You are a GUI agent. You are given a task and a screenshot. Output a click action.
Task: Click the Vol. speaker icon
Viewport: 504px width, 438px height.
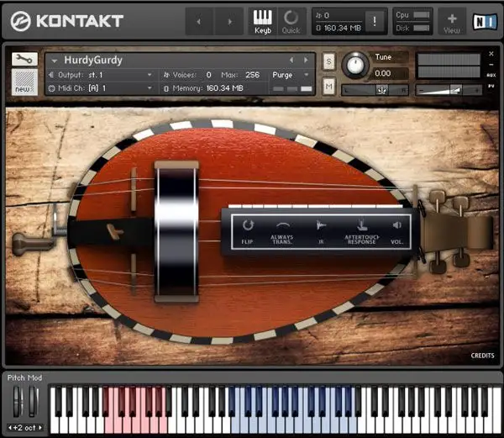click(x=397, y=225)
